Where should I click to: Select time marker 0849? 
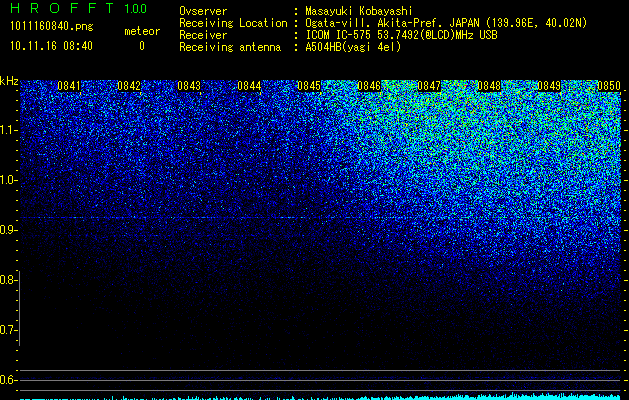point(549,86)
